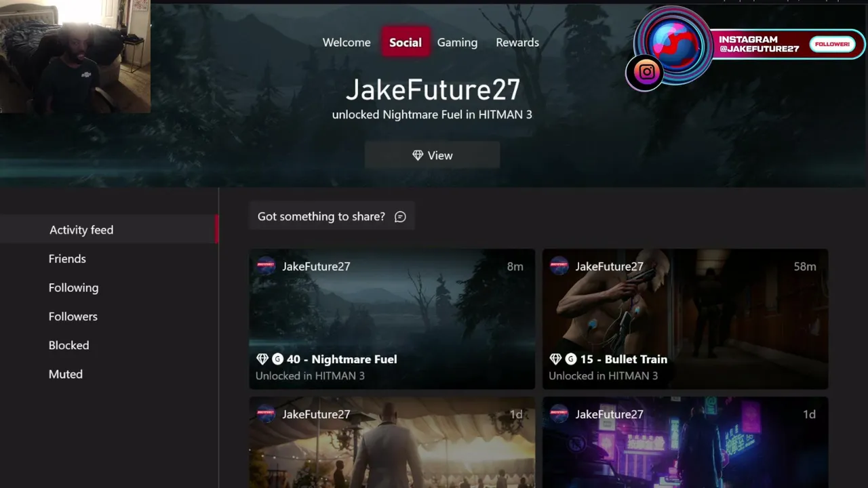Open the Following list
Screen dimensions: 868x488
[73, 287]
